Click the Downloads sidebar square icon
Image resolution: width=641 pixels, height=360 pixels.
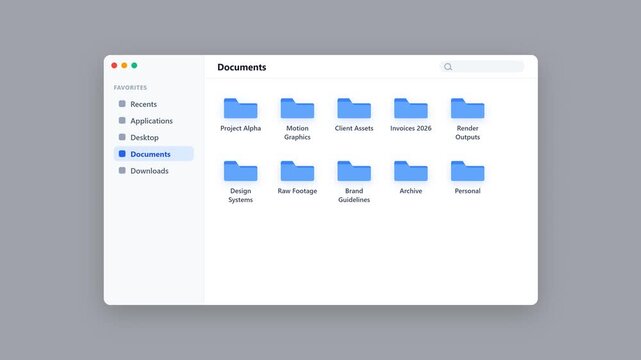coord(122,170)
